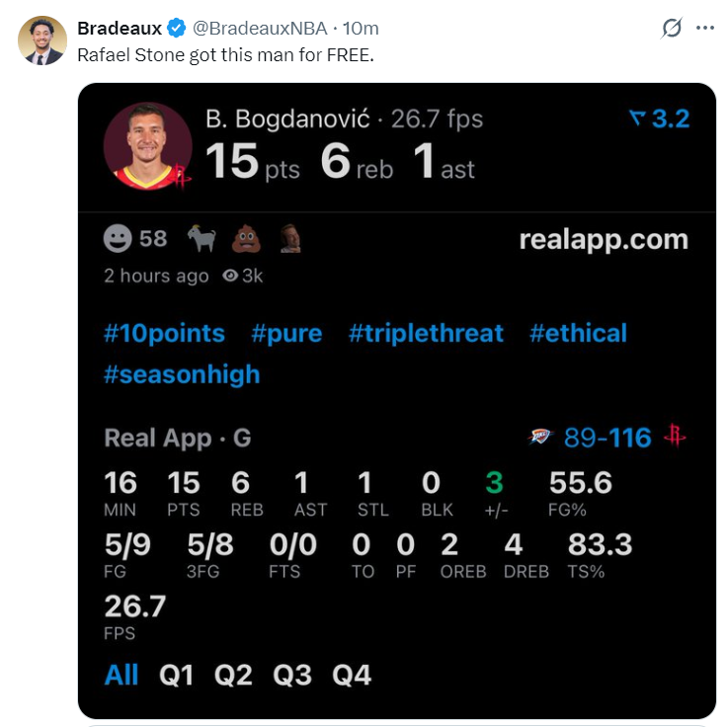This screenshot has width=728, height=727.
Task: Click the blue 3.2 rating icon
Action: coord(638,118)
